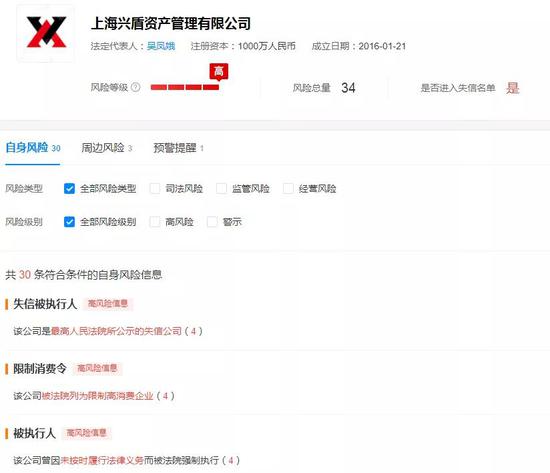The image size is (550, 473).
Task: Click the red risk level progress bar
Action: click(x=185, y=87)
